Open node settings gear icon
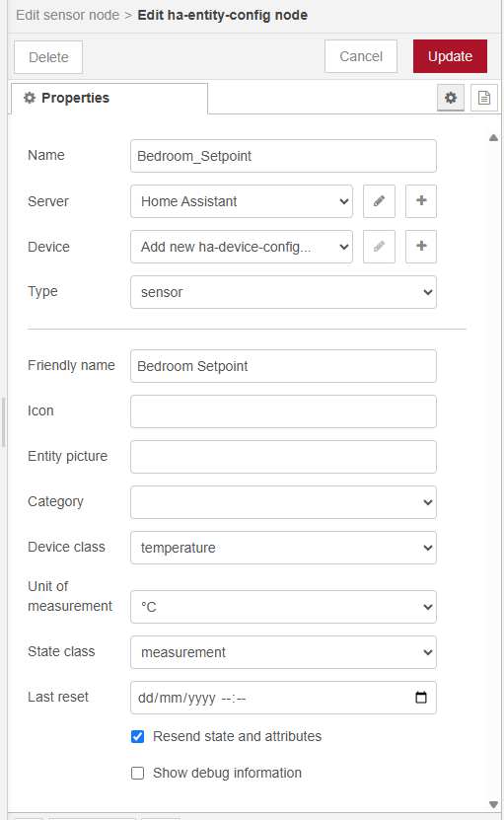The width and height of the screenshot is (504, 820). (451, 98)
